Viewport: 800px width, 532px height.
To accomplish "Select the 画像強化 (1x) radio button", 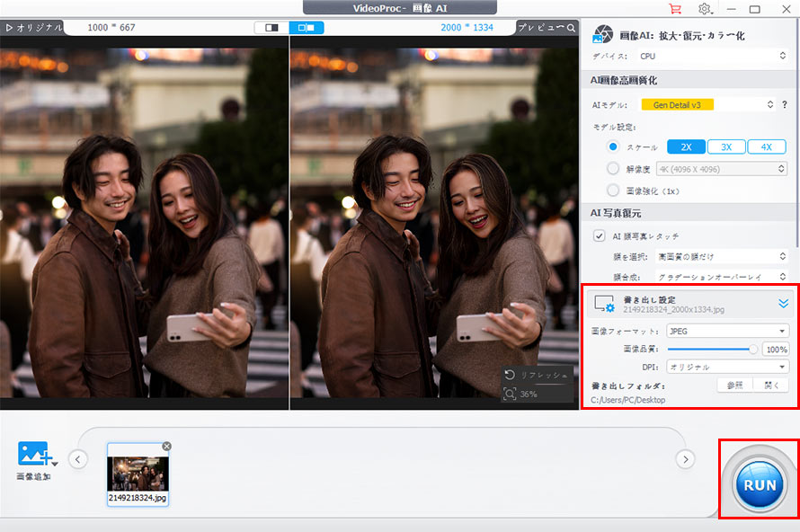I will coord(613,190).
